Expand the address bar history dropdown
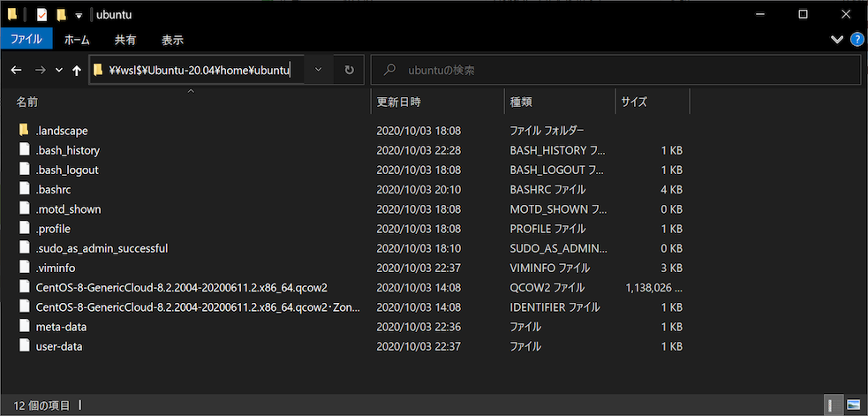The width and height of the screenshot is (868, 416). point(318,70)
